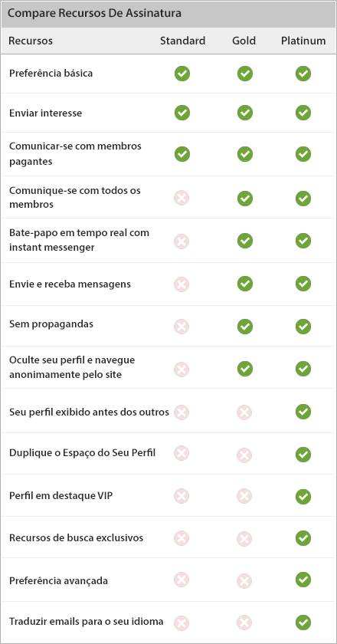337x644 pixels.
Task: Select the Platinum column header
Action: 304,41
